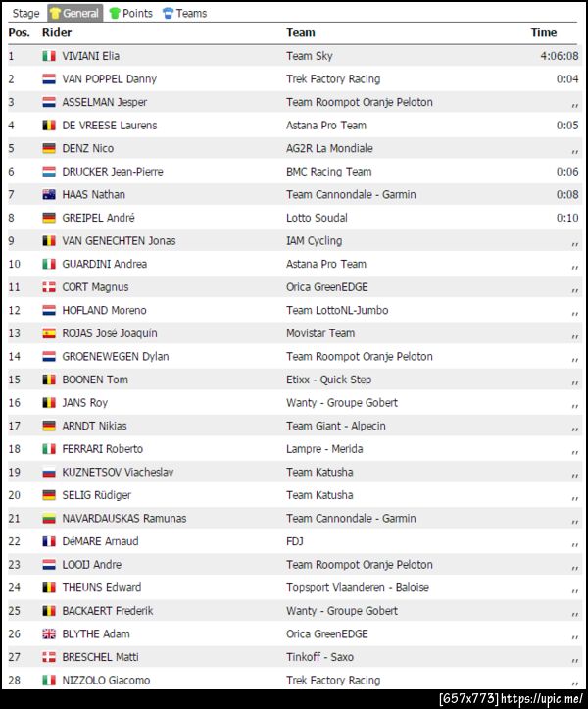Select the General classification tab
Screen dimensions: 588x709
[x=80, y=13]
